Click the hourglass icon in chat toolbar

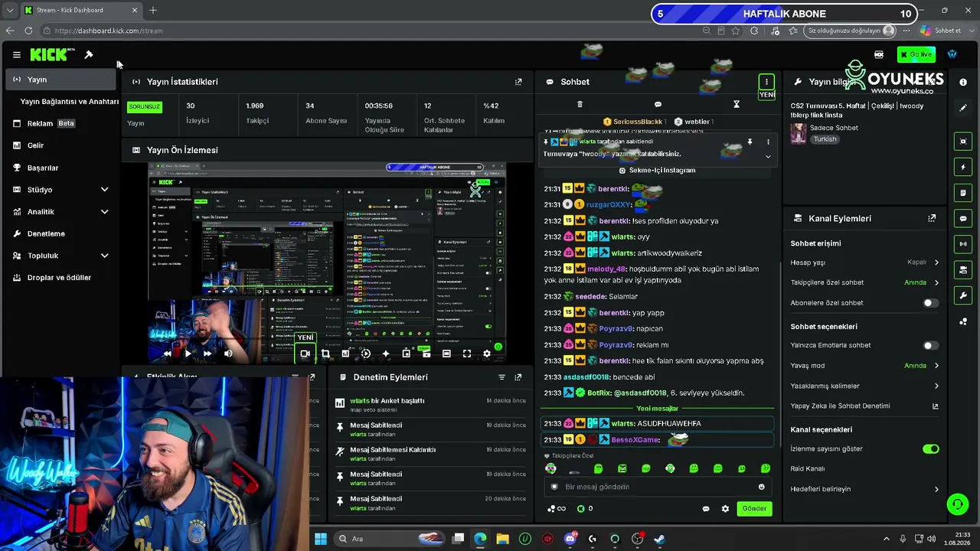tap(737, 104)
